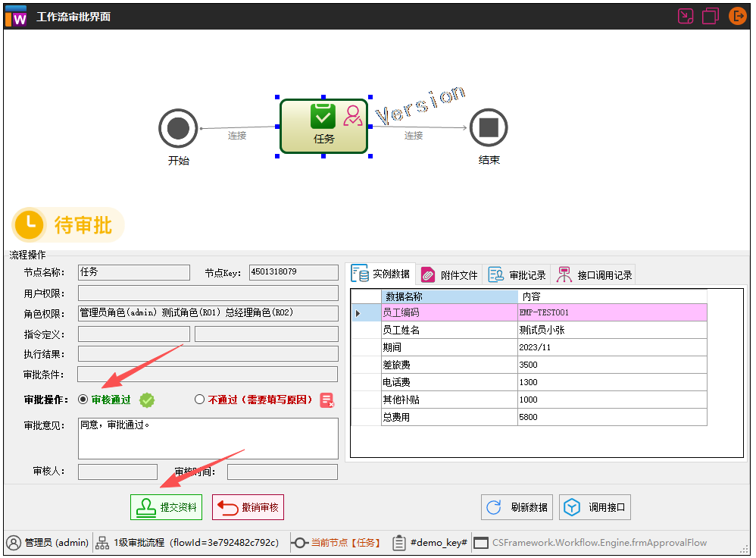Click the exit icon at top right
The image size is (756, 558).
[738, 16]
